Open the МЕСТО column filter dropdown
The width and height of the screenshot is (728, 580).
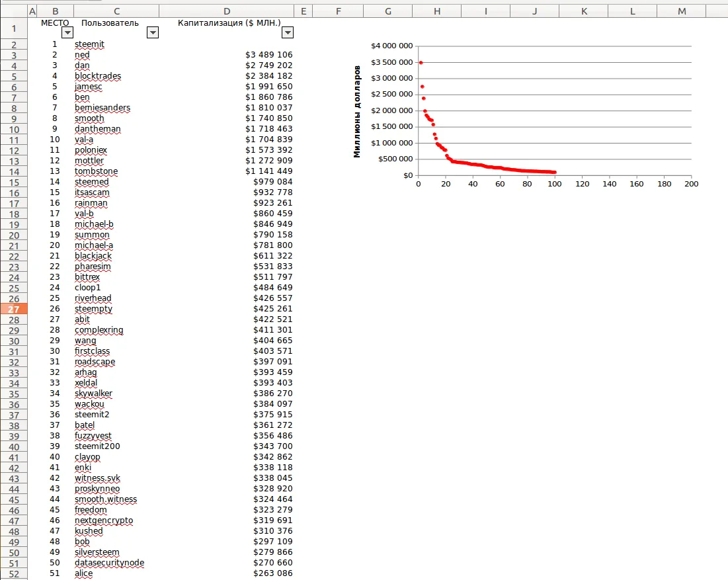[x=66, y=33]
